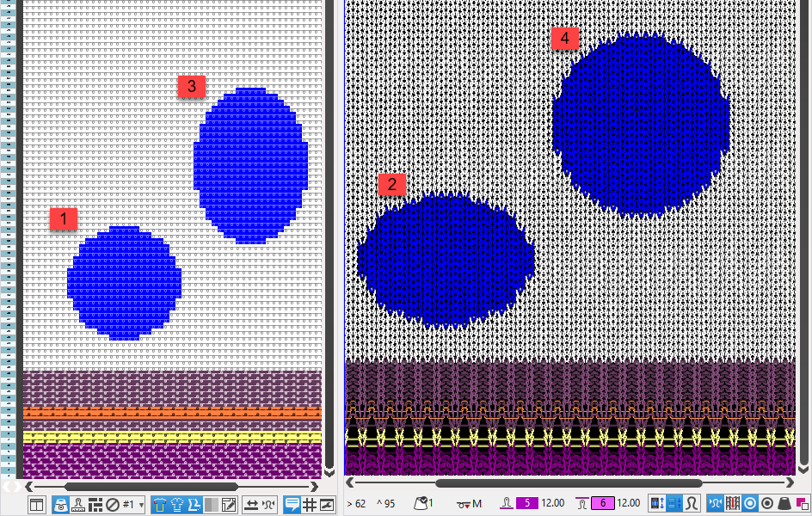Click the wrench settings panel icon

click(326, 505)
